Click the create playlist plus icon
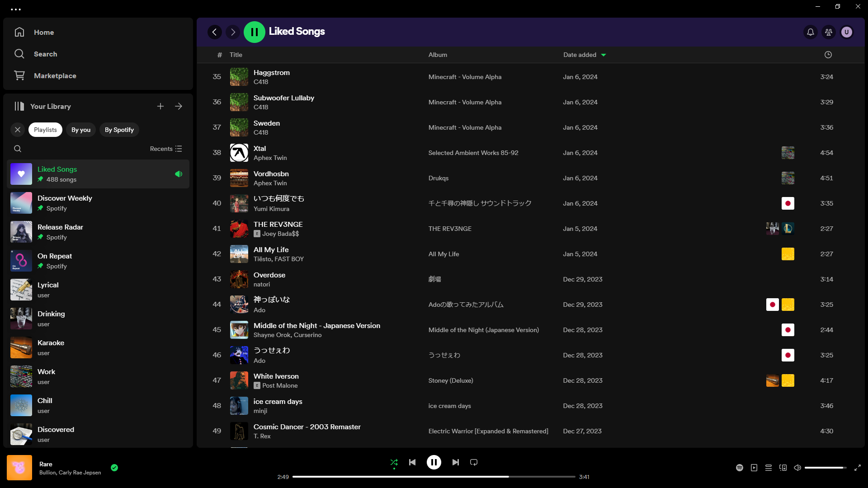 pos(160,106)
